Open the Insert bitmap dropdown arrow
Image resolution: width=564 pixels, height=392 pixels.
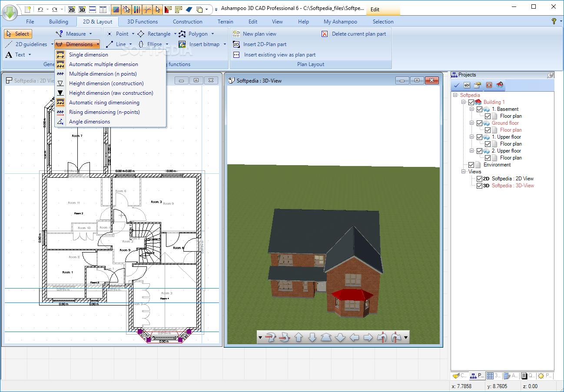(225, 44)
